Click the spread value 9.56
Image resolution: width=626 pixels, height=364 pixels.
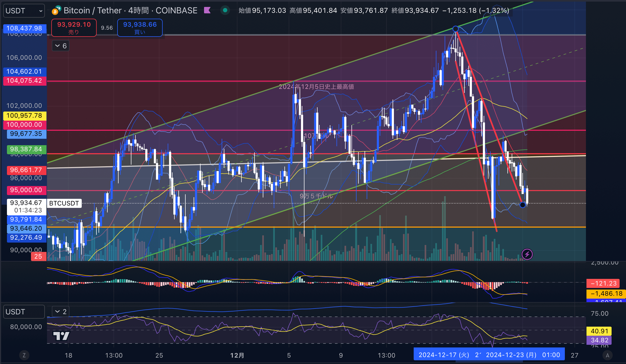[x=107, y=28]
